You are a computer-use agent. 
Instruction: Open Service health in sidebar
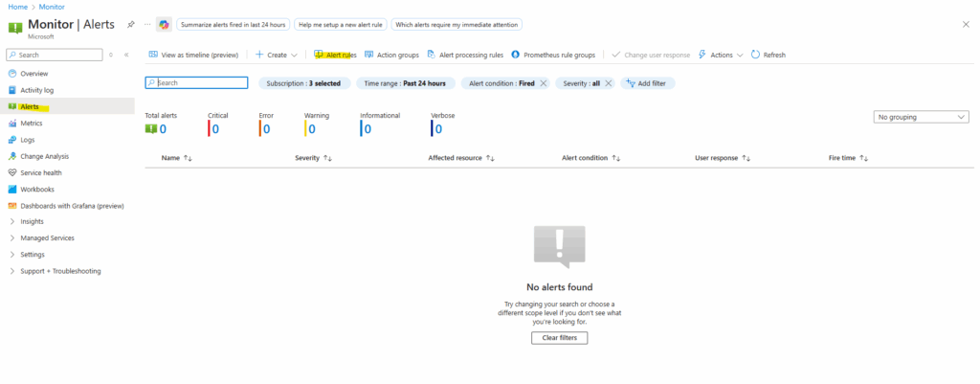click(41, 172)
